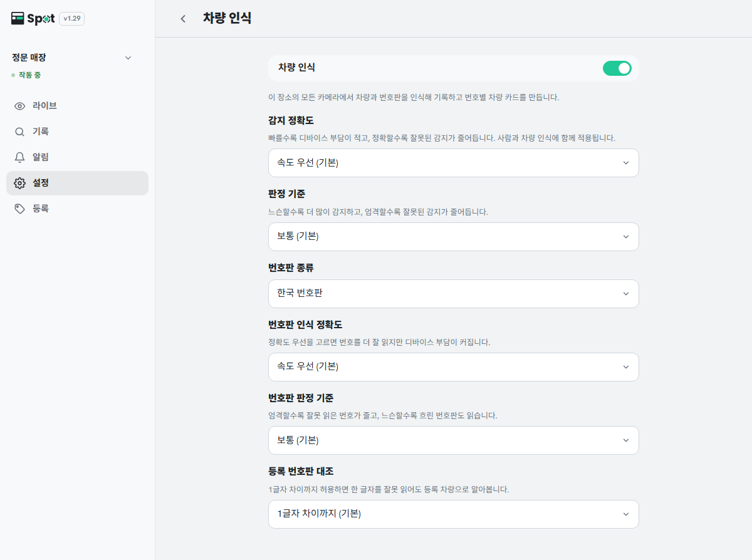Expand the 정문 매장 location selector chevron

[128, 58]
